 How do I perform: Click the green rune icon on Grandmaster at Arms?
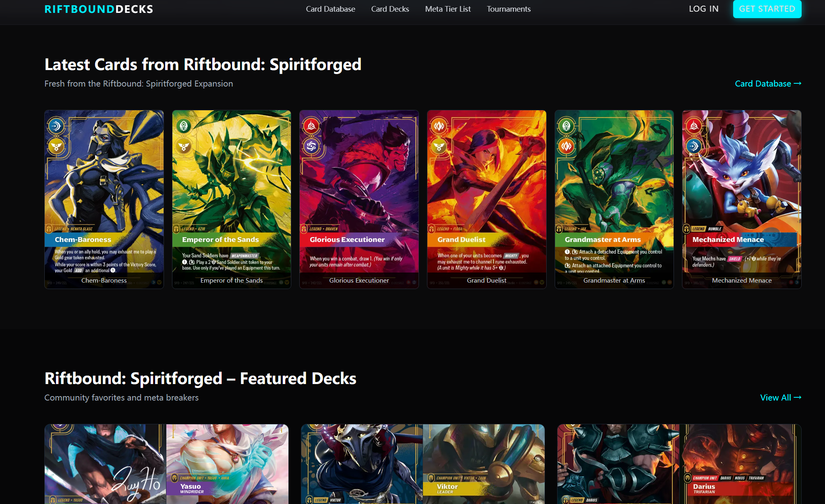(x=566, y=126)
